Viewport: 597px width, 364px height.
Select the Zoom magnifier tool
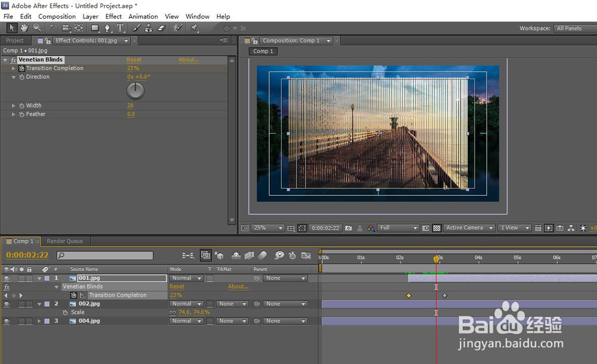(x=37, y=28)
